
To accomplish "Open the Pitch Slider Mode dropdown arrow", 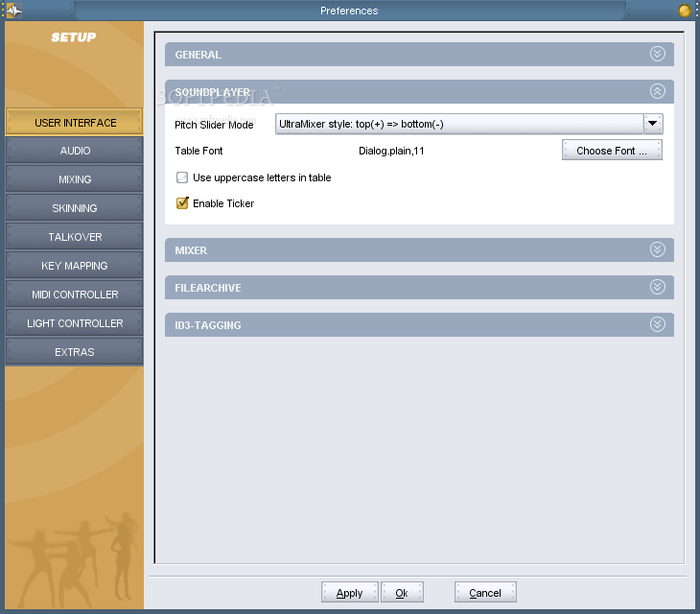I will (x=653, y=124).
